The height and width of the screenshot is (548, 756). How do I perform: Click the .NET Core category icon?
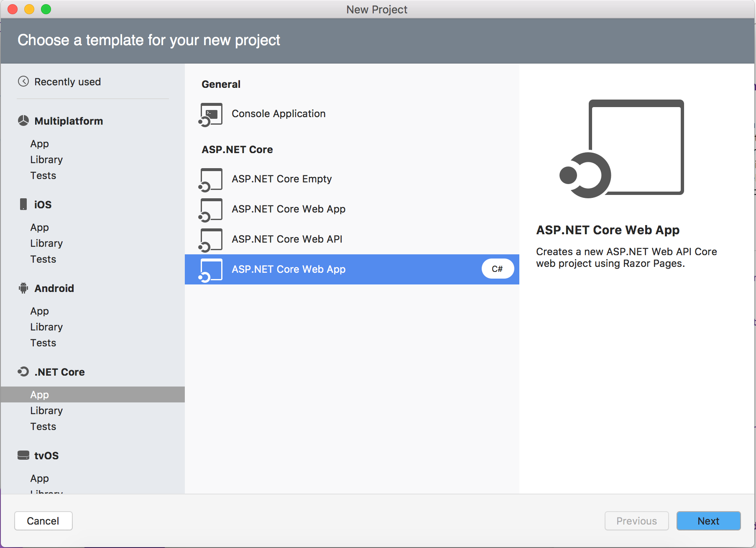(23, 371)
